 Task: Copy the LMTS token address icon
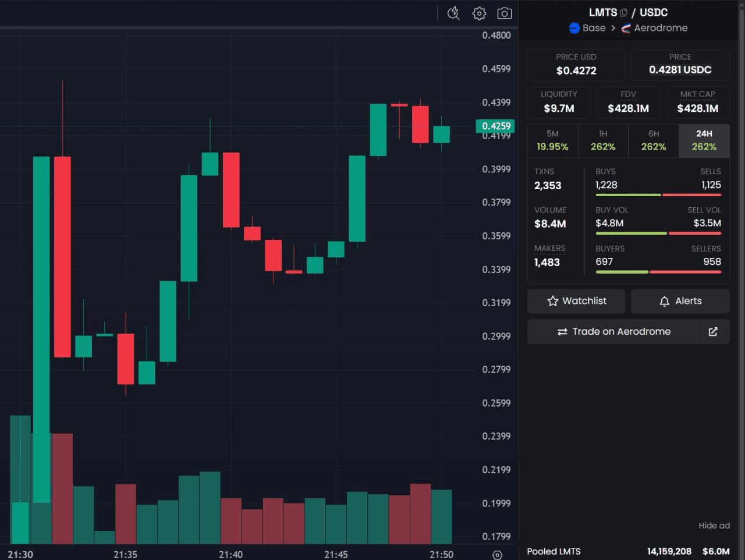coord(623,13)
